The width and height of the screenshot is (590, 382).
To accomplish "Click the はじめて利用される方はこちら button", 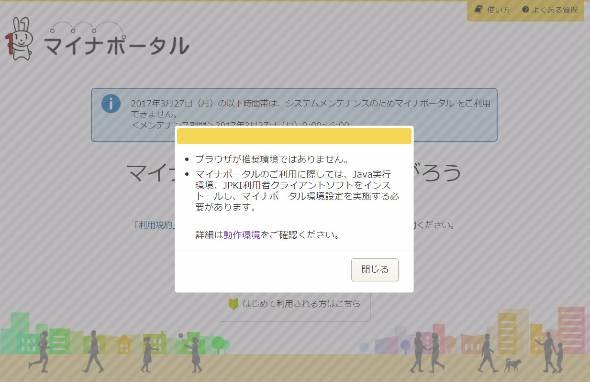I will (295, 304).
